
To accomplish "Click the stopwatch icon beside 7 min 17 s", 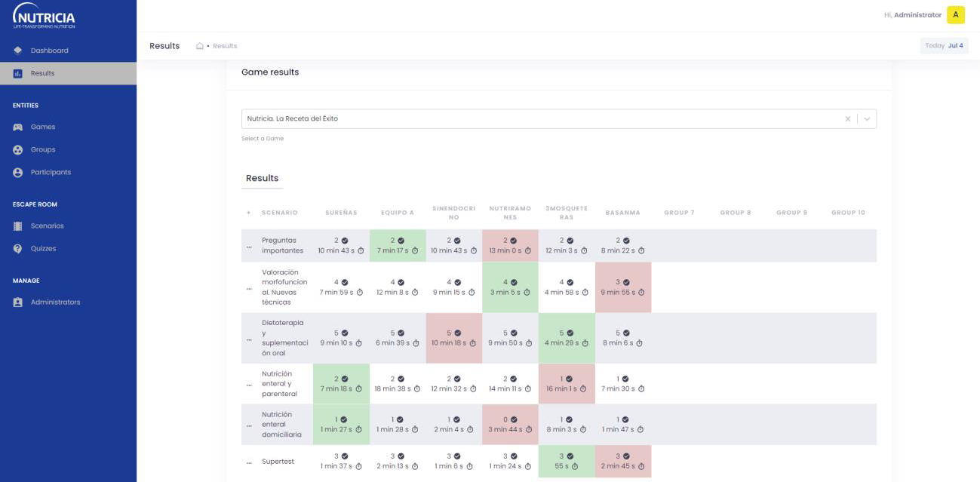I will click(x=413, y=250).
